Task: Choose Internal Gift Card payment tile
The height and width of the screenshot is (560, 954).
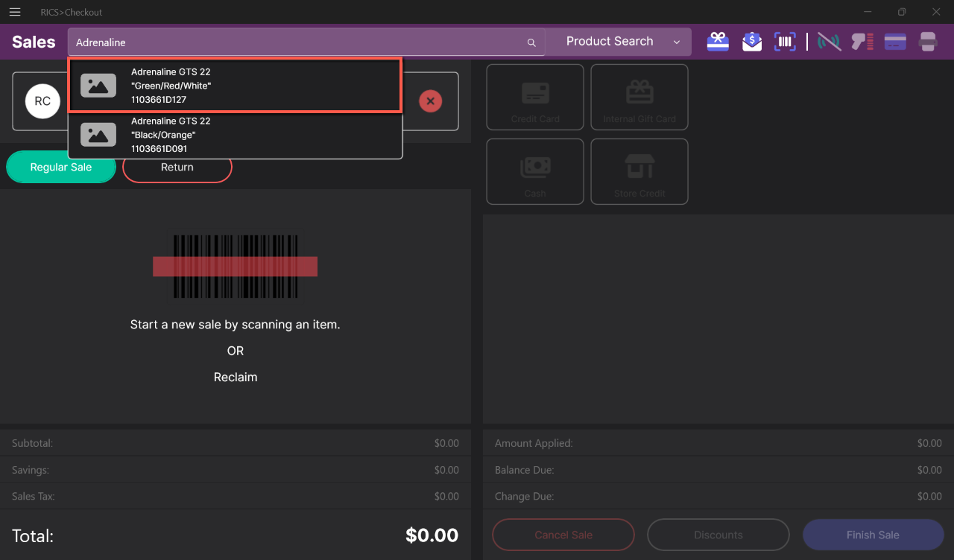Action: 639,97
